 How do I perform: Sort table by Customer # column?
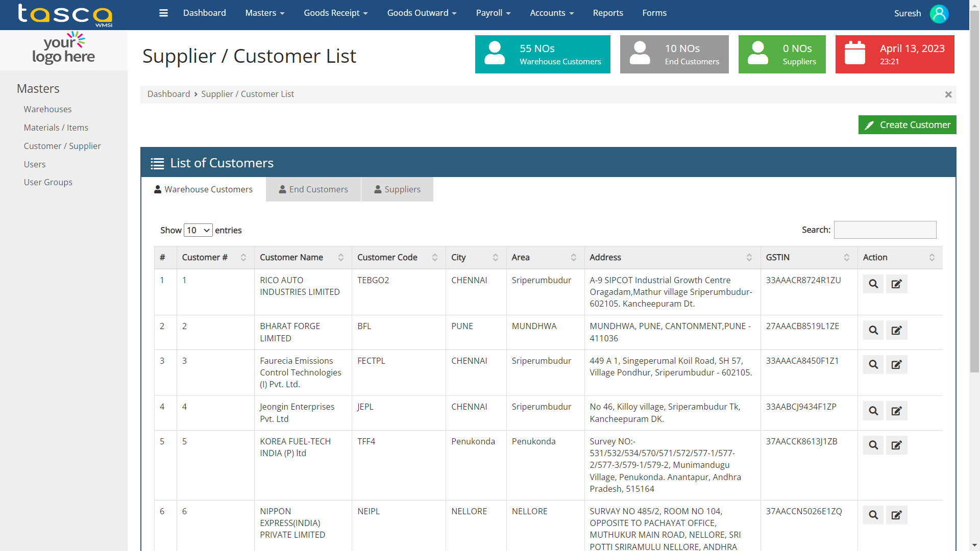coord(215,257)
